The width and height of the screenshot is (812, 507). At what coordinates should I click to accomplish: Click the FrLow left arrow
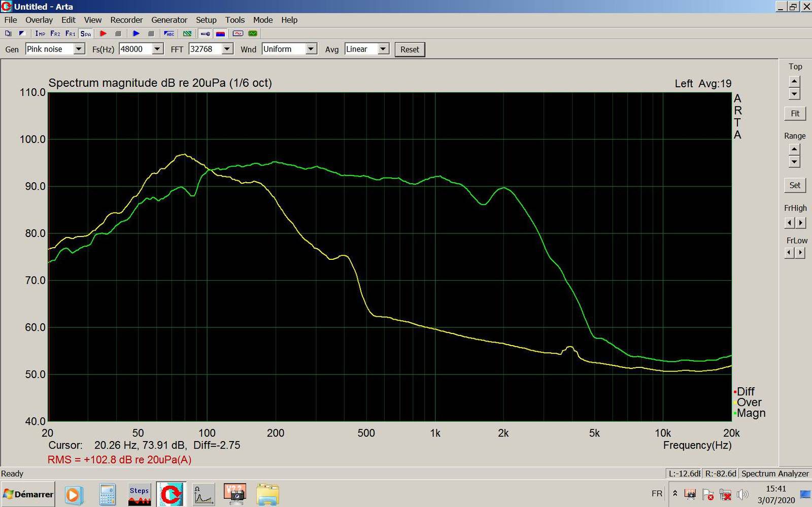click(789, 253)
